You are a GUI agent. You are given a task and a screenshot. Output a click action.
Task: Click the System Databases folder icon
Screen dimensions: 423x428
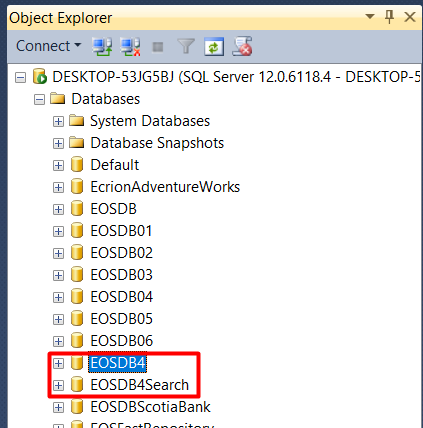77,120
